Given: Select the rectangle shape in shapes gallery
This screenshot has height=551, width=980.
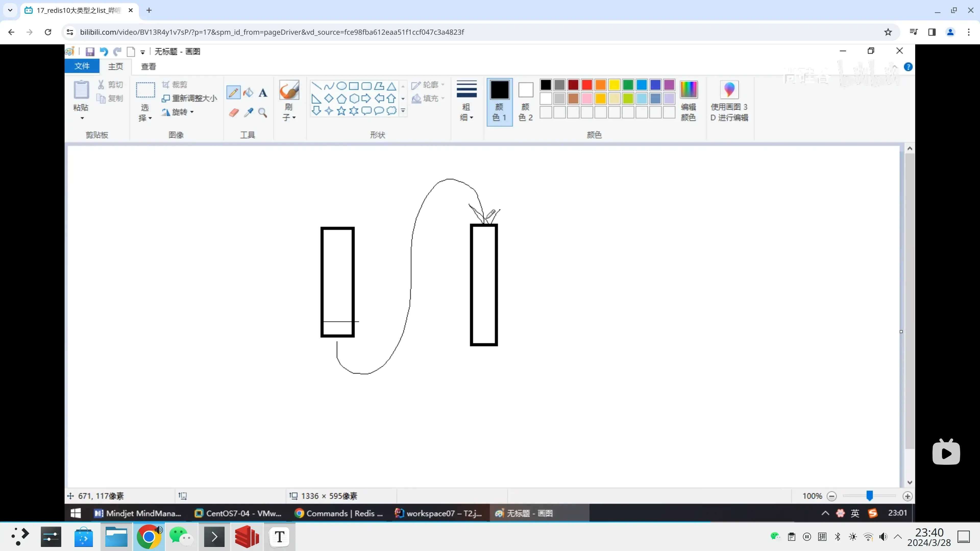Looking at the screenshot, I should click(354, 86).
